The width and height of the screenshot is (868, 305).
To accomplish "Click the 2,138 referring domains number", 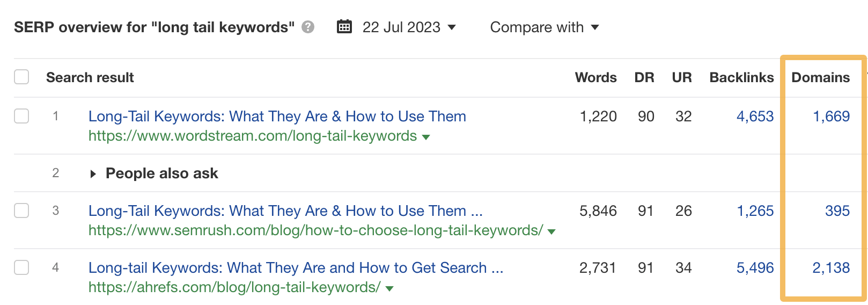I will click(x=831, y=267).
